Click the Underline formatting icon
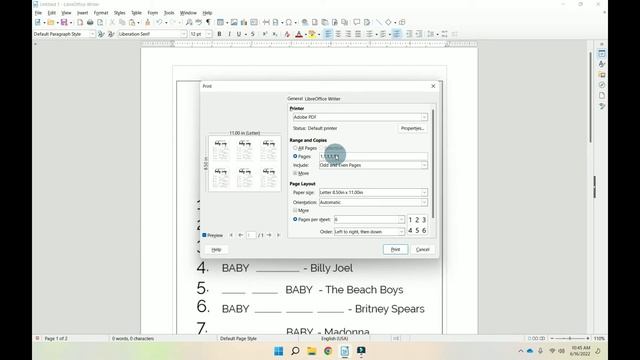Screen dimensions: 640x360 (x=239, y=34)
